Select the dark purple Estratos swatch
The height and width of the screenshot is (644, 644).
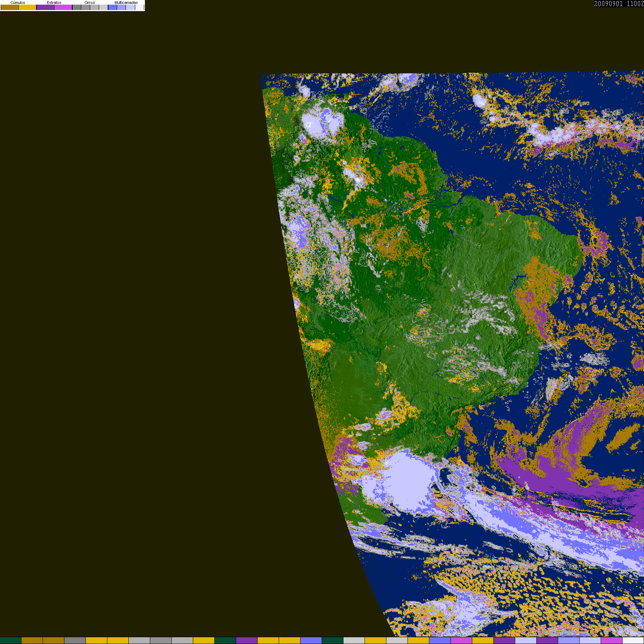click(45, 7)
